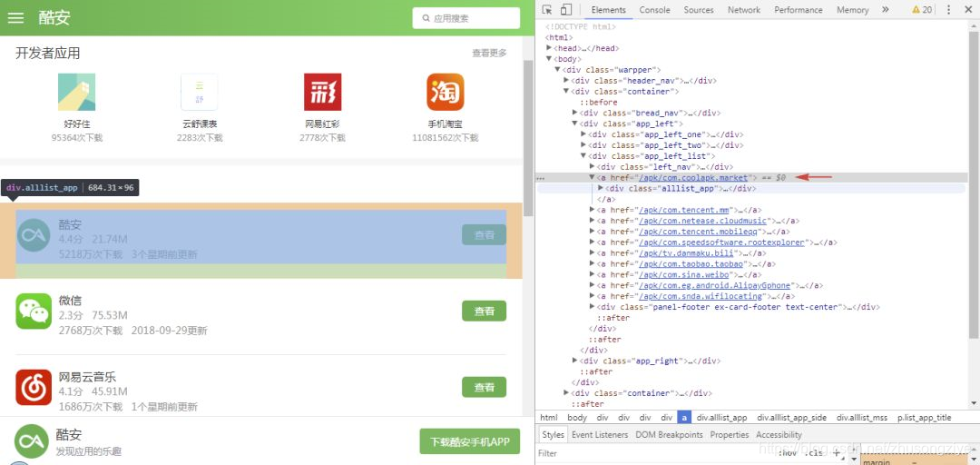
Task: Click the /apk/com.coolapk.market href link
Action: 692,178
